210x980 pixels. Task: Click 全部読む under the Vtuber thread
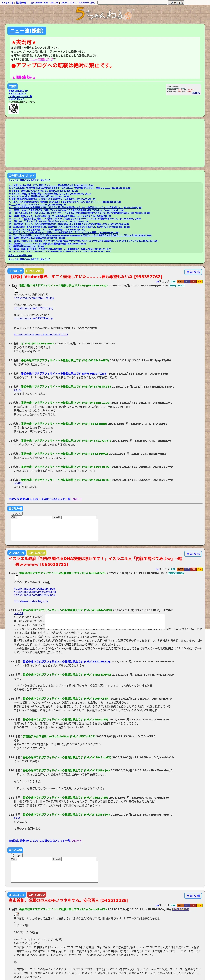[14, 499]
